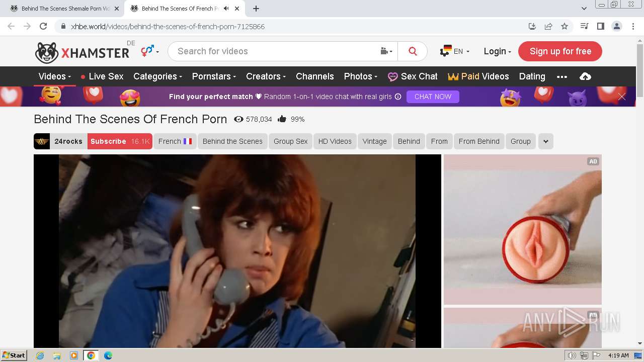Screen dimensions: 644x362
Task: Open the EN language dropdown
Action: point(455,51)
